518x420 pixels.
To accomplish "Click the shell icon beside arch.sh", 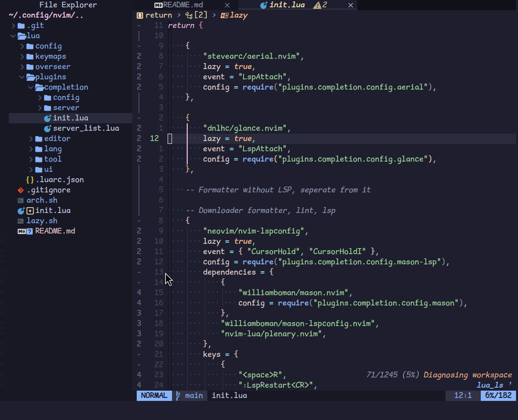I will tap(21, 200).
